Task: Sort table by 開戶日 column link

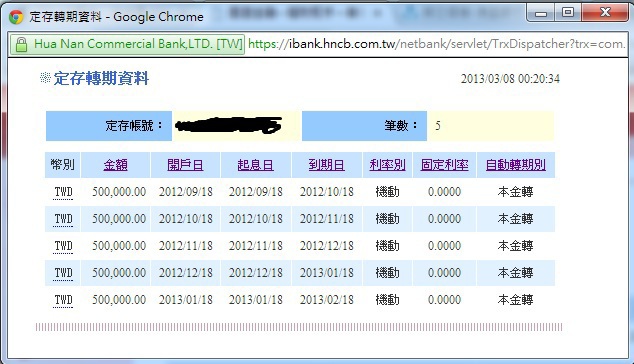Action: click(185, 165)
